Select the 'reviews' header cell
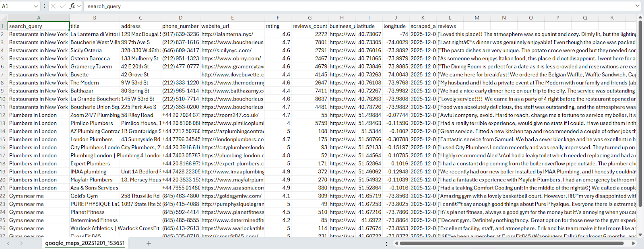Image resolution: width=644 pixels, height=249 pixels. pyautogui.click(x=450, y=26)
